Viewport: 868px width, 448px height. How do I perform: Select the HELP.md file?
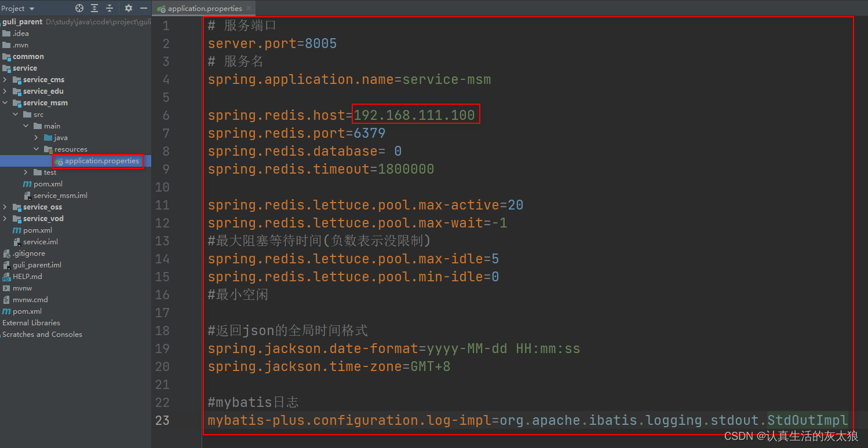pos(22,276)
